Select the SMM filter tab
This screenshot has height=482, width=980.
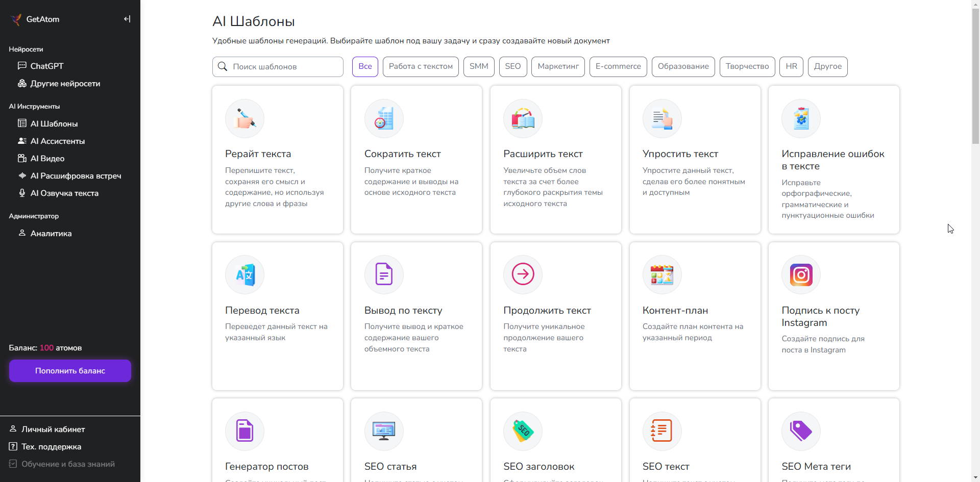(479, 66)
